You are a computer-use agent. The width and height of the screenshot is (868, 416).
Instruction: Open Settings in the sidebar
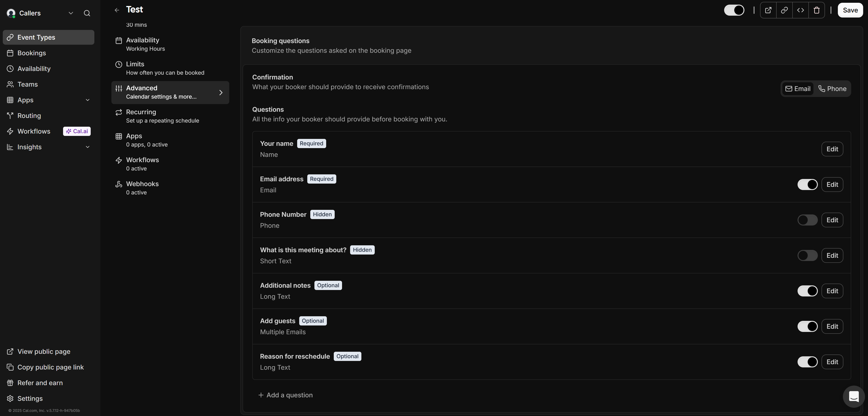[30, 398]
